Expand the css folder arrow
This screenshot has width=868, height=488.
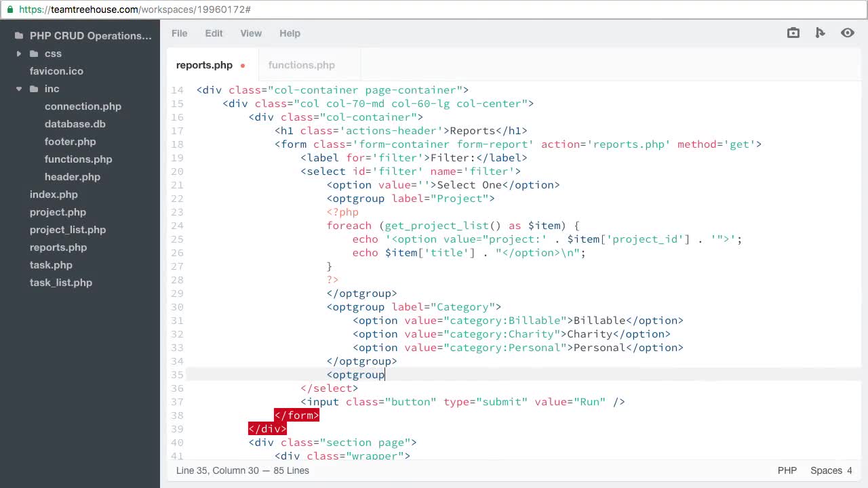tap(19, 54)
